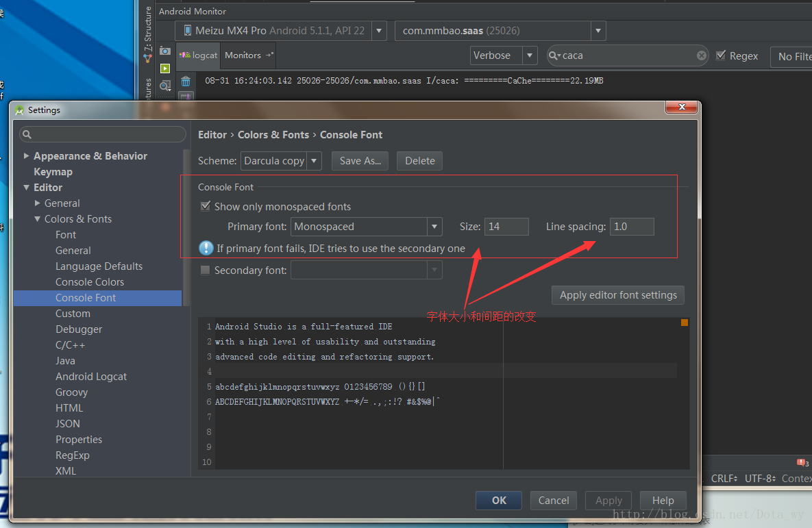
Task: Click the font Size field
Action: (x=506, y=226)
